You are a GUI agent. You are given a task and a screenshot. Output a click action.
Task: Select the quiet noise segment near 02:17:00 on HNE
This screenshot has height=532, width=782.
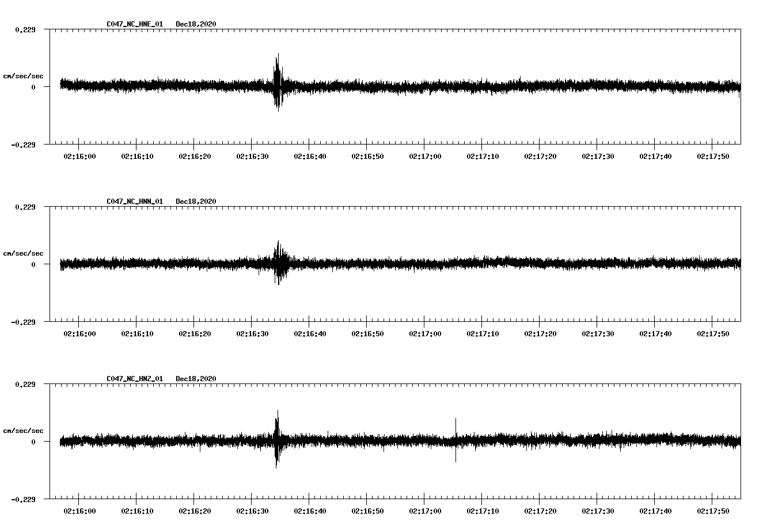pyautogui.click(x=426, y=86)
